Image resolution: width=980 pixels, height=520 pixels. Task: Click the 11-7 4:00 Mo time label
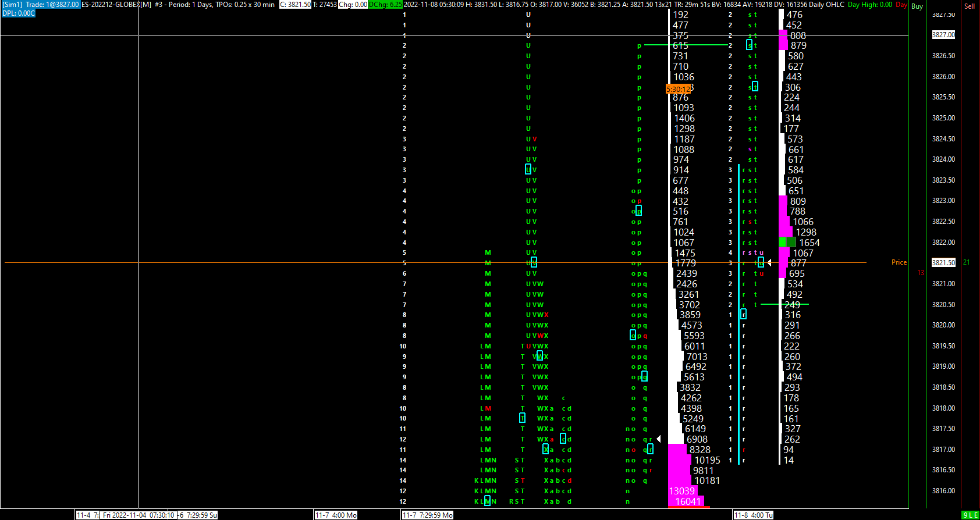(336, 515)
